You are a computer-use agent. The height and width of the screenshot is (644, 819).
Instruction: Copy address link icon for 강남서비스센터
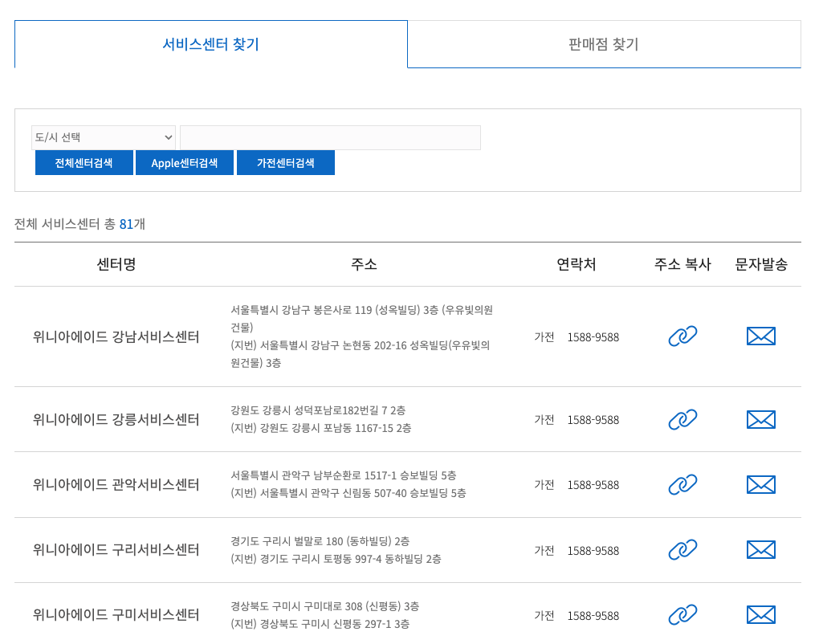point(682,336)
